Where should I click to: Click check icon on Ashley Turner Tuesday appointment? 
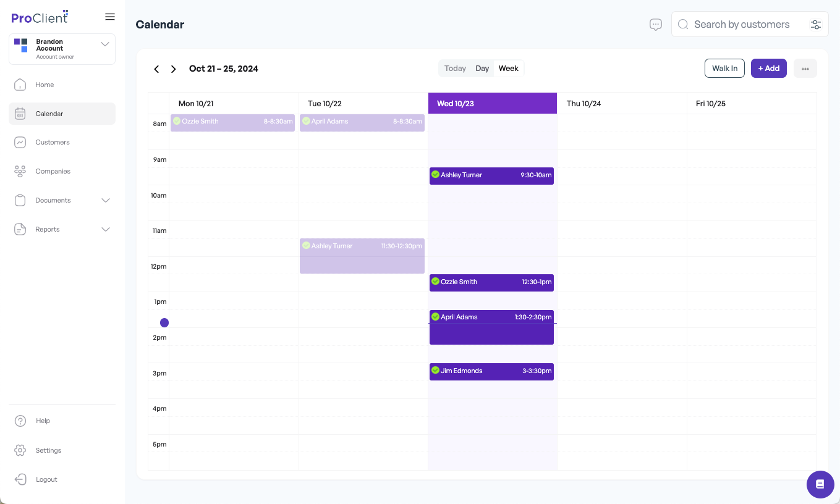[x=306, y=246]
